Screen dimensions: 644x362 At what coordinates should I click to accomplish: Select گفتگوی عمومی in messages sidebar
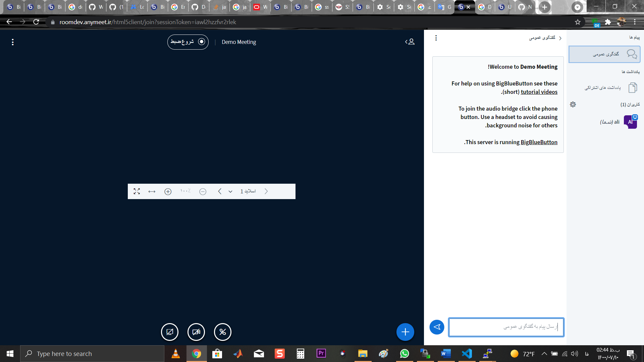(604, 54)
